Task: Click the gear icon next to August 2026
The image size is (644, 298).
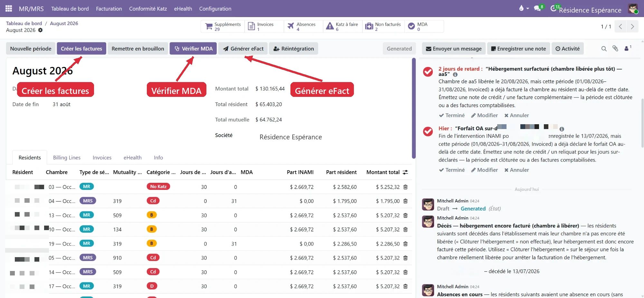Action: tap(40, 30)
